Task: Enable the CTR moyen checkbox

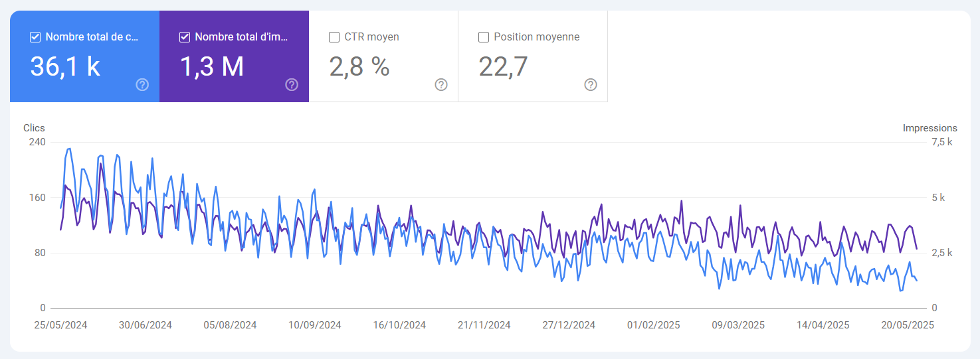Action: coord(334,37)
